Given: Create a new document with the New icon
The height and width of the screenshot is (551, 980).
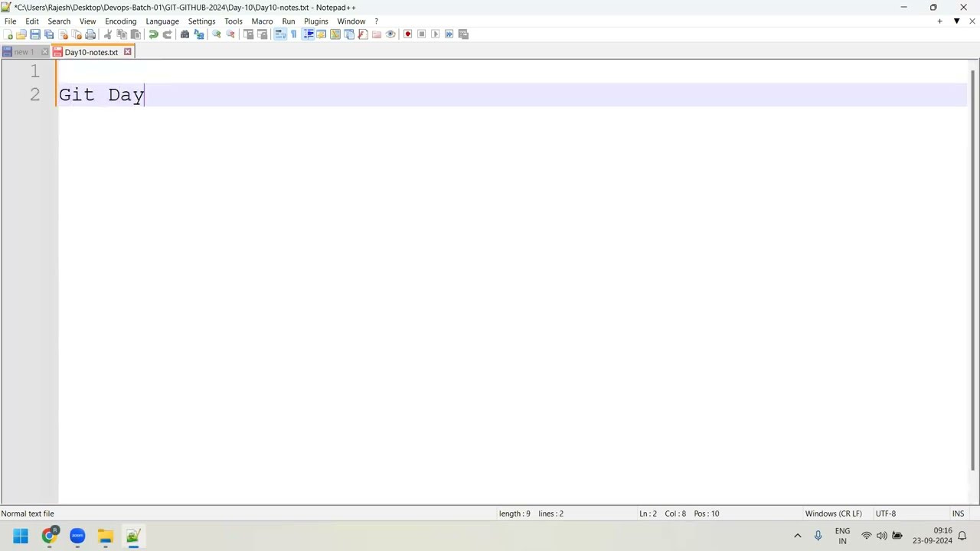Looking at the screenshot, I should tap(8, 34).
